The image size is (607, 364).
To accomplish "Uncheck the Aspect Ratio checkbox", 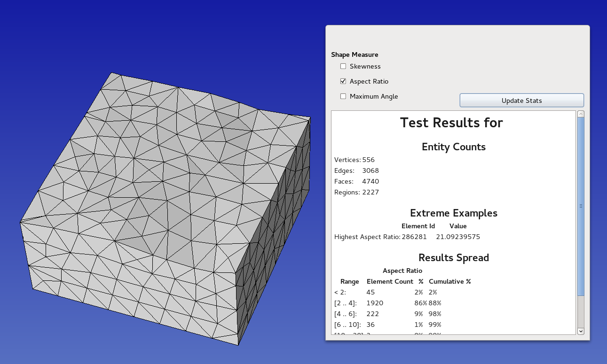I will tap(343, 81).
